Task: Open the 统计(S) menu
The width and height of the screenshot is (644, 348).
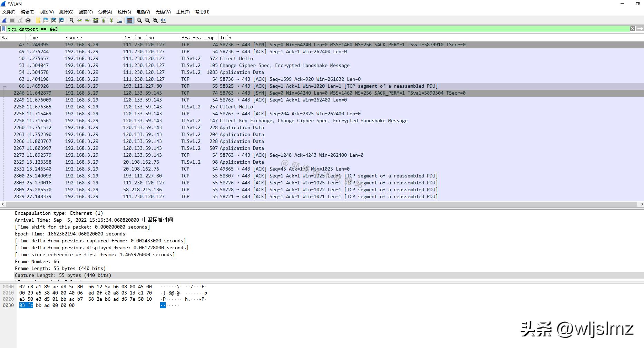Action: click(x=124, y=12)
